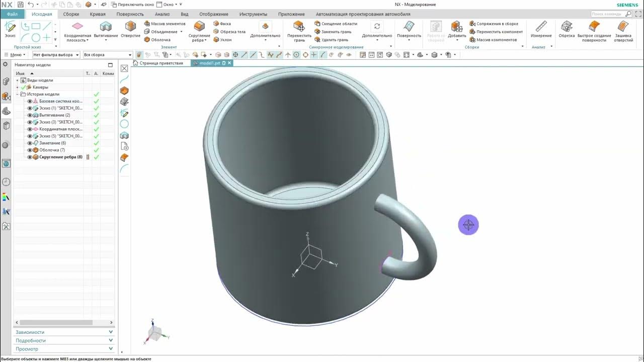Image resolution: width=644 pixels, height=362 pixels.
Task: Switch to the Анализ ribbon tab
Action: click(x=162, y=14)
